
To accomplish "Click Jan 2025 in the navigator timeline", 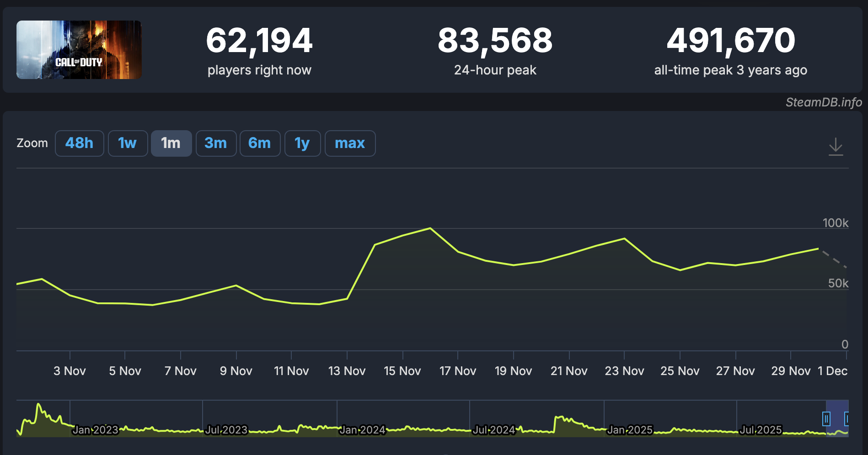I will [630, 430].
